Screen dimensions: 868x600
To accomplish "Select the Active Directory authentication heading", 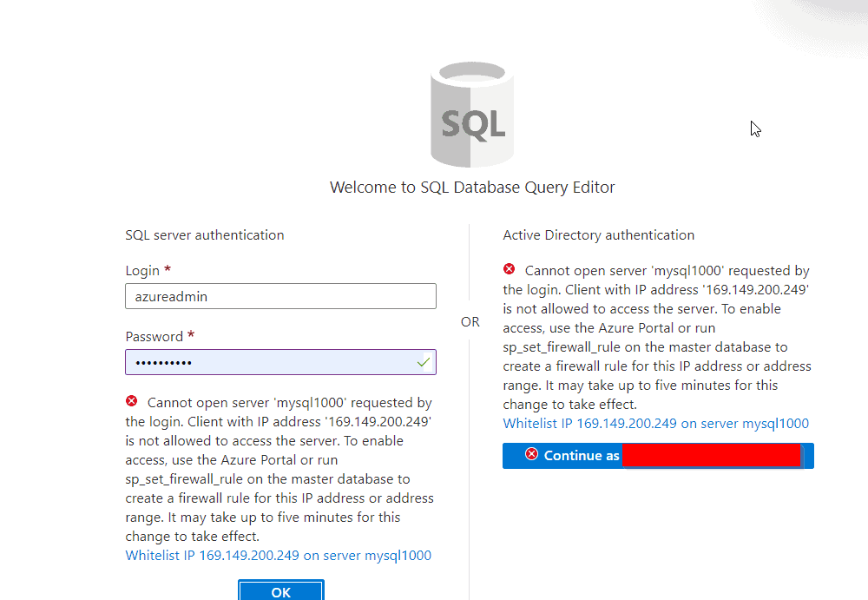I will click(x=598, y=234).
